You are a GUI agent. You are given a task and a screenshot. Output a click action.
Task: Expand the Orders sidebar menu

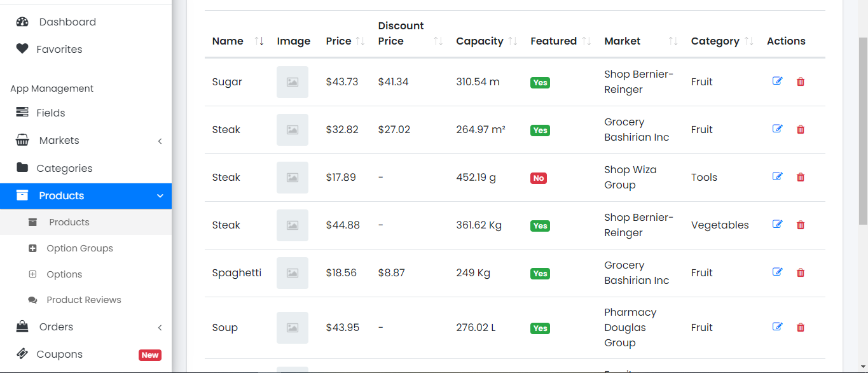point(160,327)
